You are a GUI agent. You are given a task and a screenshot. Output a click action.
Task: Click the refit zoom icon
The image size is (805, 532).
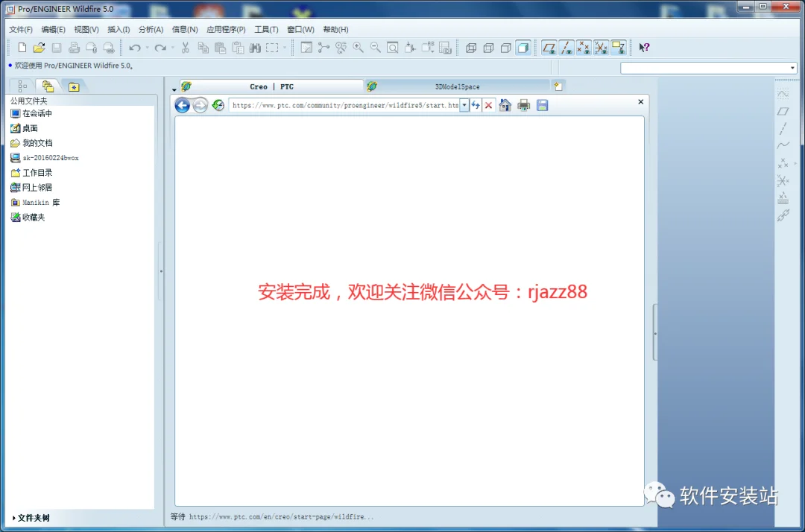click(393, 48)
